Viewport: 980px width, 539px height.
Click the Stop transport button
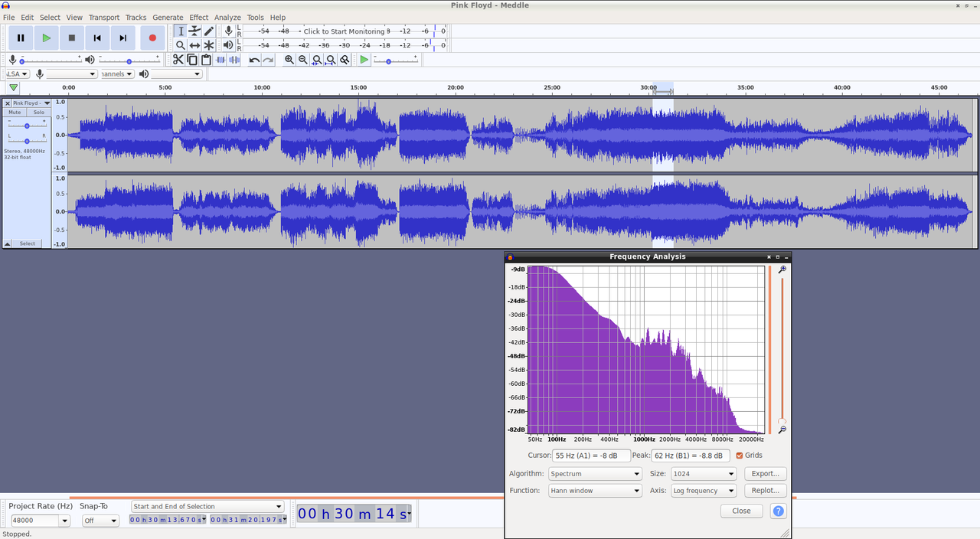pyautogui.click(x=72, y=38)
